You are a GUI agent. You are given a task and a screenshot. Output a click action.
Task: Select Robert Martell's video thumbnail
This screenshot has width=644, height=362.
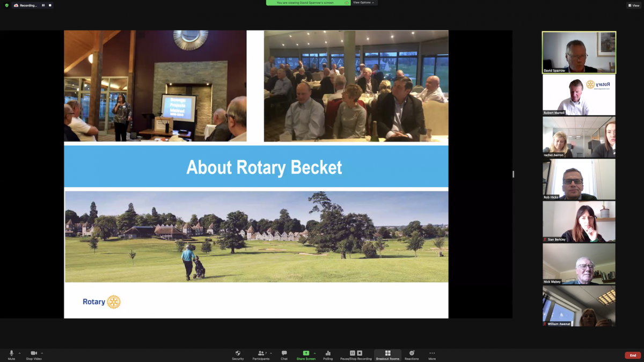click(x=579, y=95)
